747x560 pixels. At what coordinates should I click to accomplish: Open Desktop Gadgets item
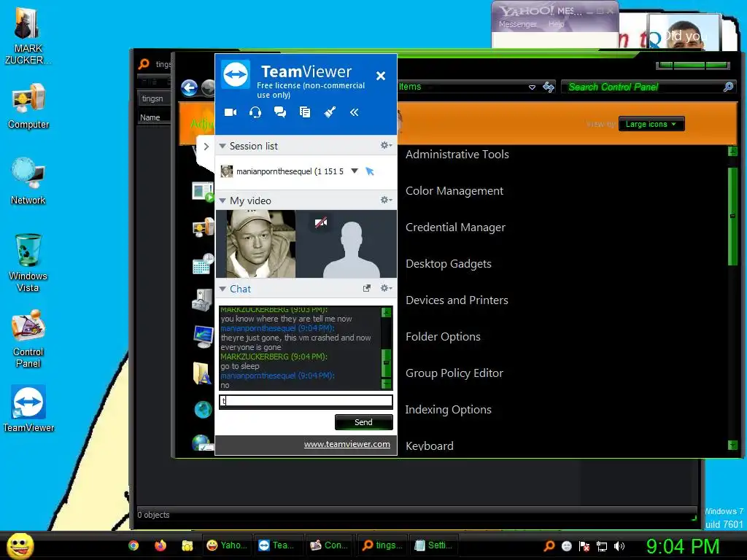click(449, 264)
